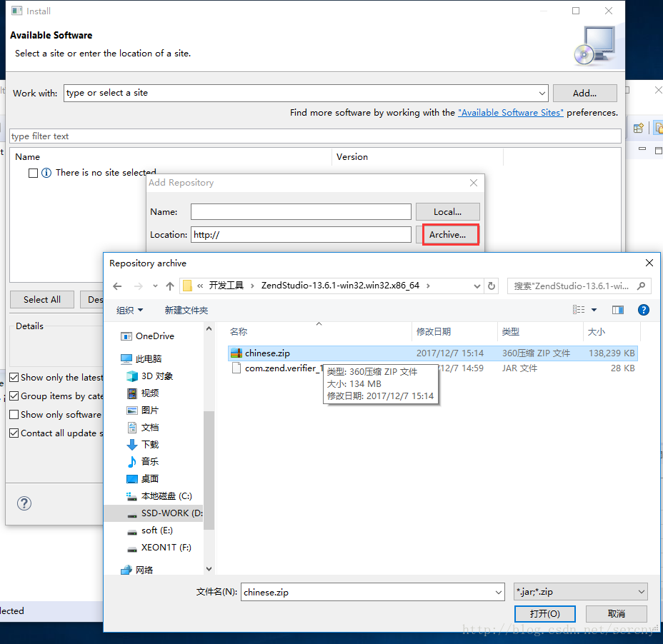The height and width of the screenshot is (644, 663).
Task: Select 此电脑 in the navigation pane
Action: [x=141, y=358]
